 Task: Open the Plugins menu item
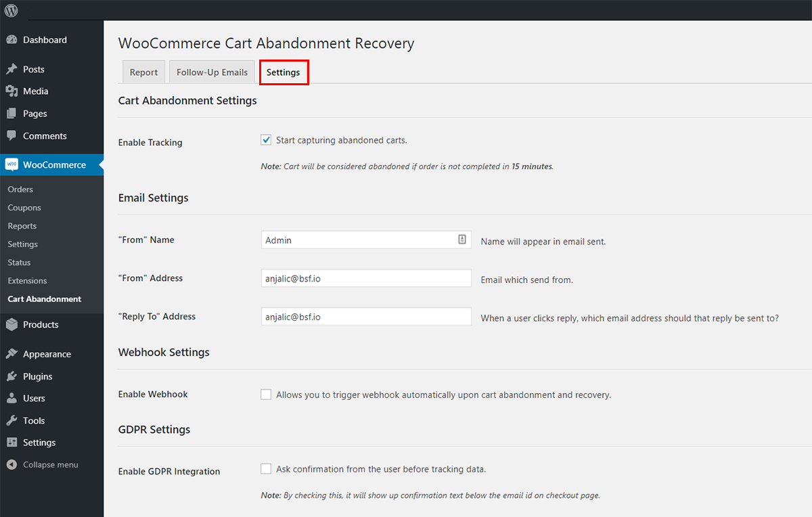tap(51, 376)
